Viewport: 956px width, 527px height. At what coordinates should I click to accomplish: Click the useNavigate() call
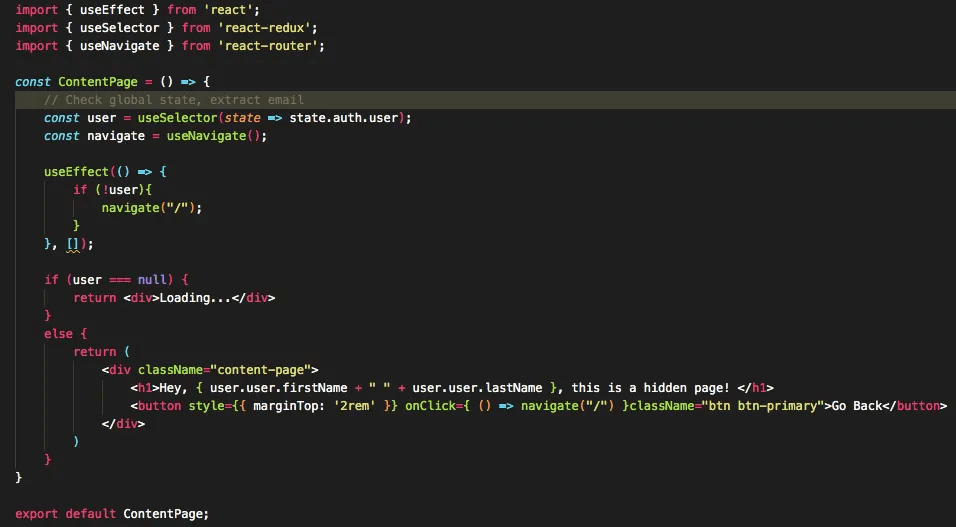point(216,135)
